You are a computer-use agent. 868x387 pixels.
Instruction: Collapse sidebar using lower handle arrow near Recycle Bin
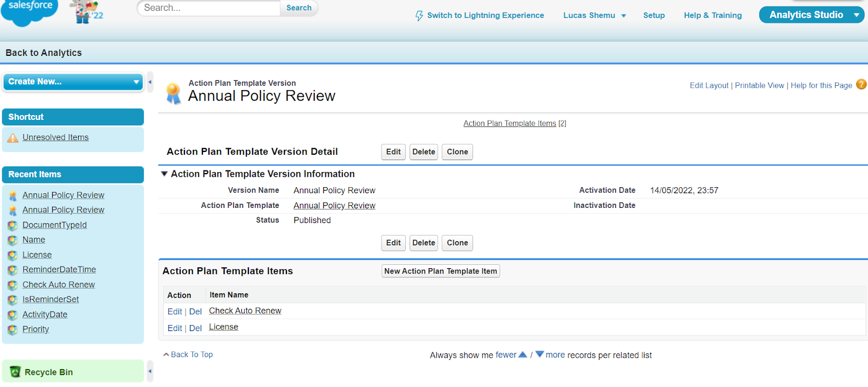click(150, 372)
